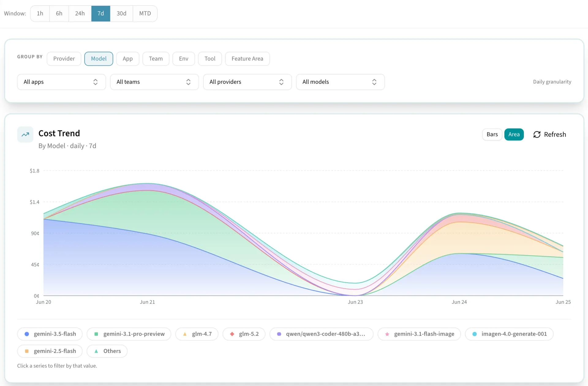
Task: Click the Jun 24 axis label
Action: point(459,302)
